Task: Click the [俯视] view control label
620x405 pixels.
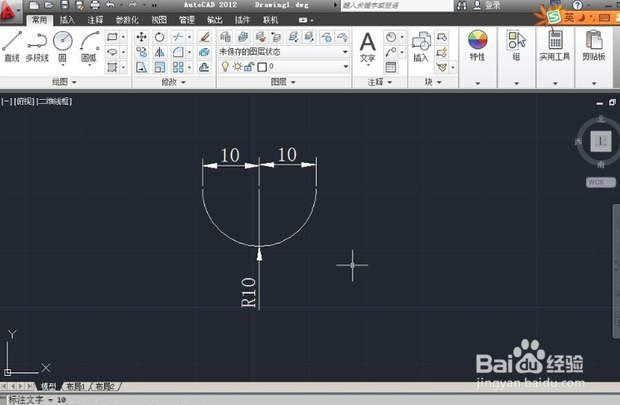Action: (x=24, y=102)
